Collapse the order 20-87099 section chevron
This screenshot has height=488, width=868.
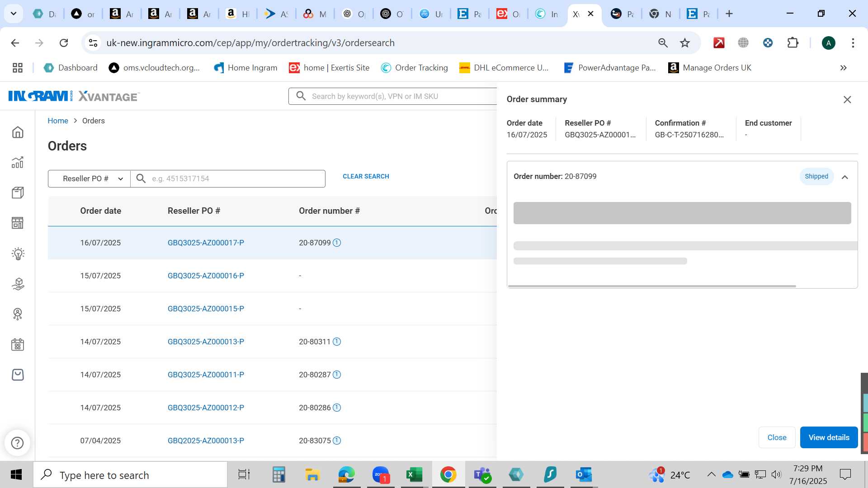coord(844,177)
